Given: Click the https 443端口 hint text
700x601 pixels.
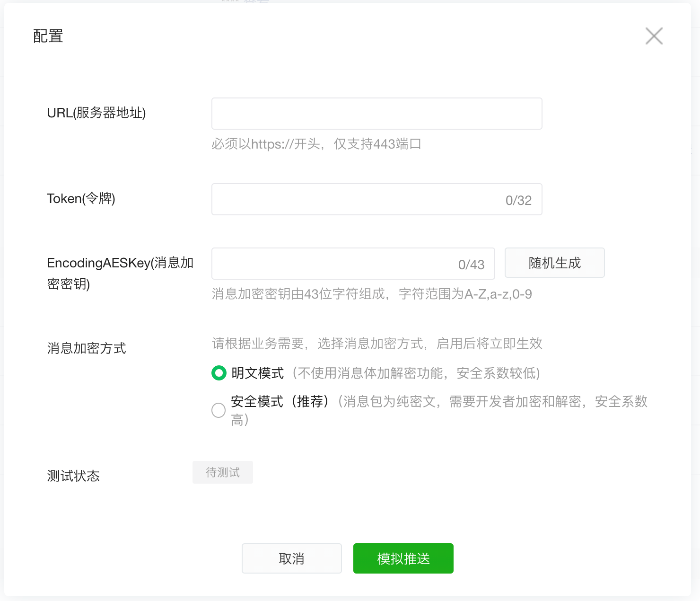Looking at the screenshot, I should click(x=316, y=144).
